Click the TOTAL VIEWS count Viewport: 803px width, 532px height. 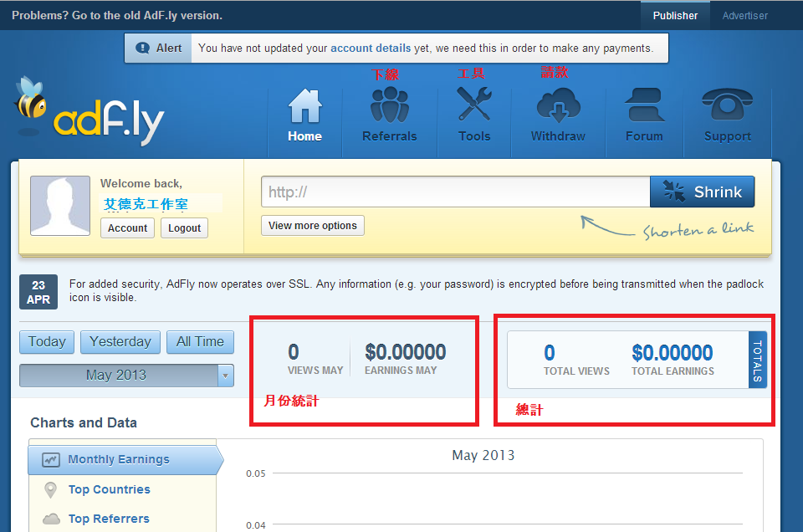click(550, 353)
